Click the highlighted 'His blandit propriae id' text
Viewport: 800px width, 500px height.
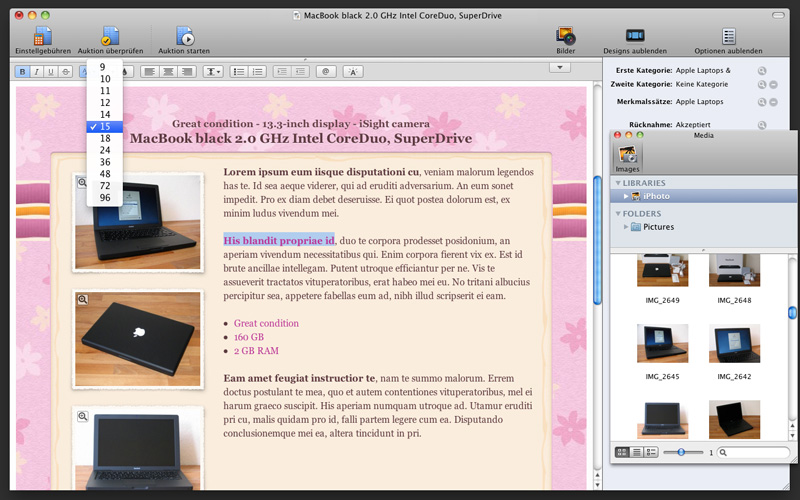pos(279,240)
